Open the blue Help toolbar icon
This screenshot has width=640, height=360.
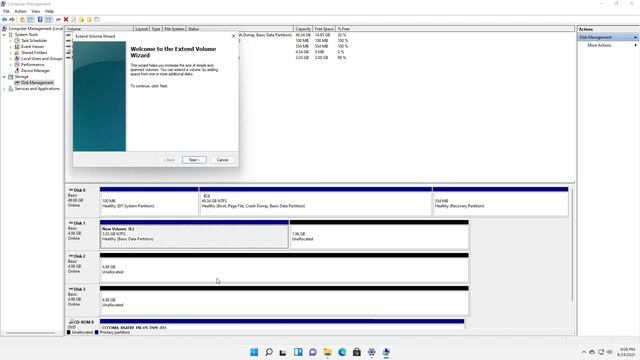pyautogui.click(x=40, y=20)
